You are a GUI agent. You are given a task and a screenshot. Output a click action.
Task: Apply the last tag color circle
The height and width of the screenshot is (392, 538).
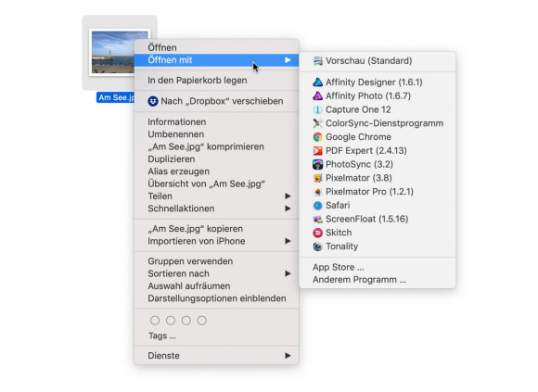202,321
